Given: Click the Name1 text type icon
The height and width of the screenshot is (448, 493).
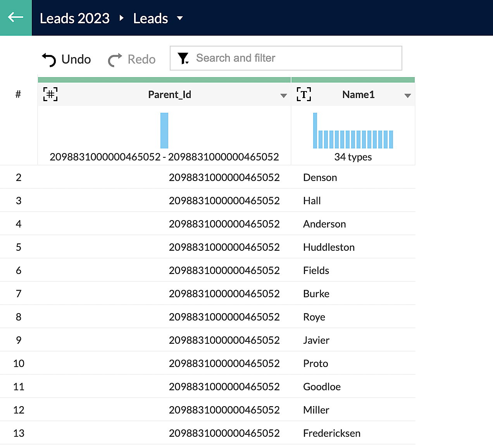Looking at the screenshot, I should 303,94.
